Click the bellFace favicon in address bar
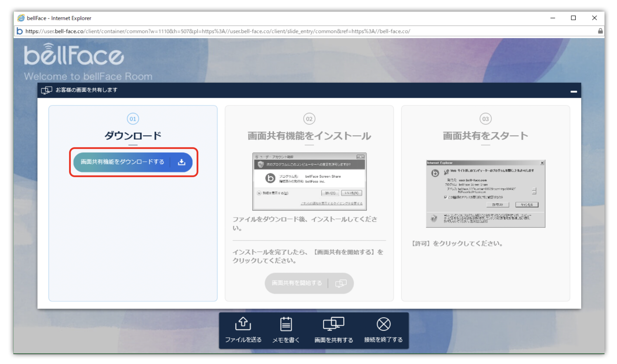The width and height of the screenshot is (617, 364). click(19, 31)
